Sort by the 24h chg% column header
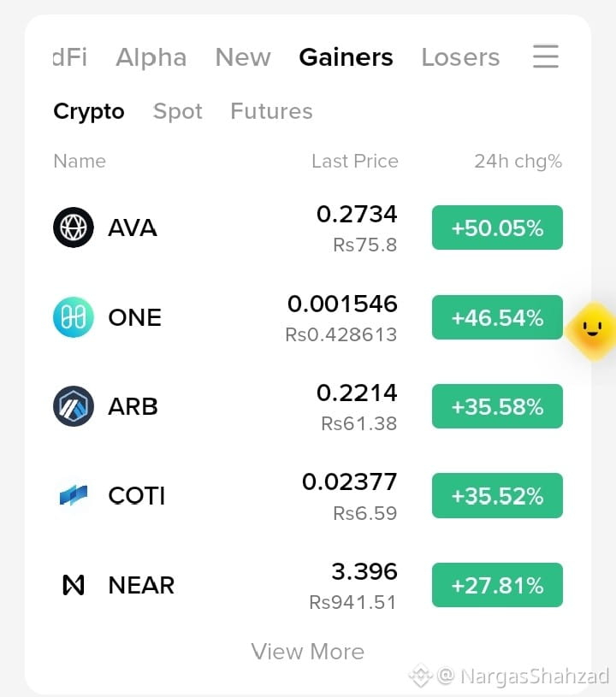 pos(518,162)
